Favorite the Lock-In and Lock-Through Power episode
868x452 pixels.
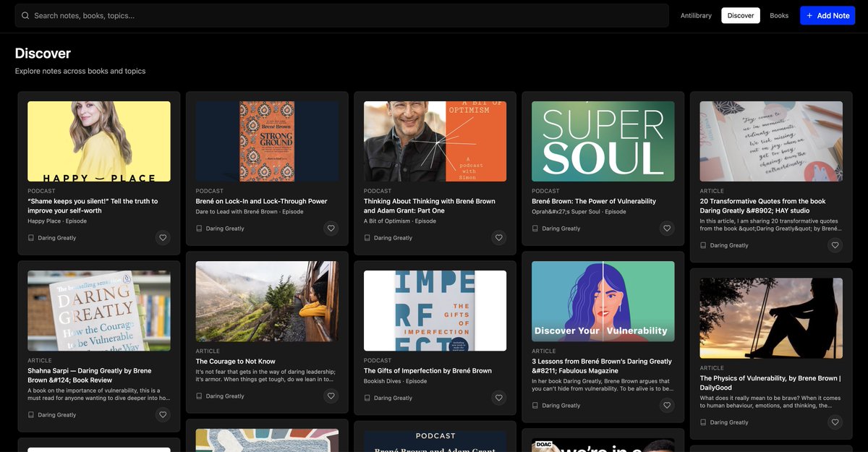(x=331, y=228)
